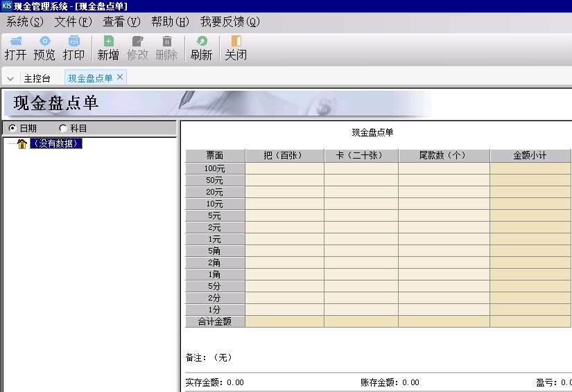This screenshot has width=572, height=392.
Task: Click the house icon in the tree
Action: 22,144
